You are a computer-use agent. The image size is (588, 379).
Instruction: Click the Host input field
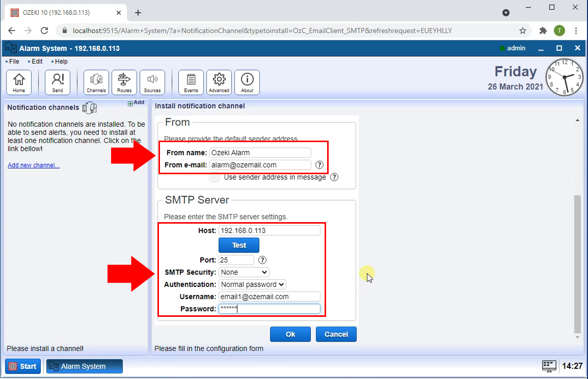pos(269,231)
